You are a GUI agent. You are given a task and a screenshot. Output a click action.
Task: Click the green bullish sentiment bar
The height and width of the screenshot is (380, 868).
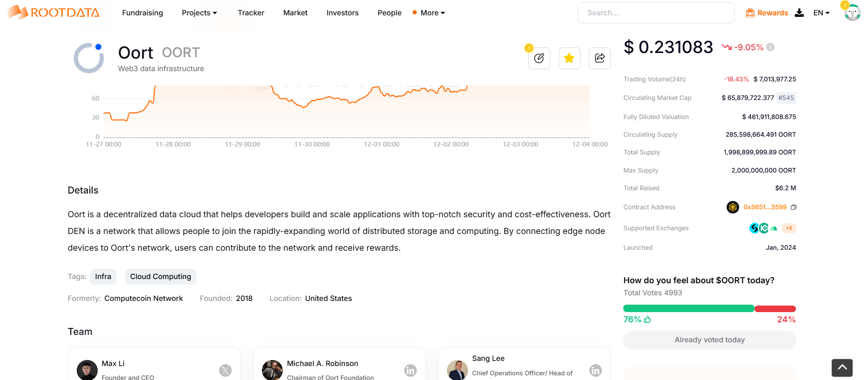tap(688, 308)
